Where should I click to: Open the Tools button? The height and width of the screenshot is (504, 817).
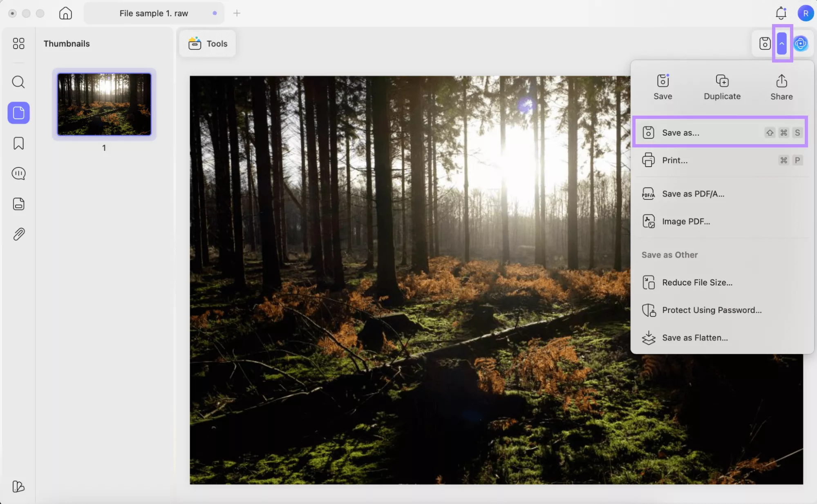coord(208,43)
